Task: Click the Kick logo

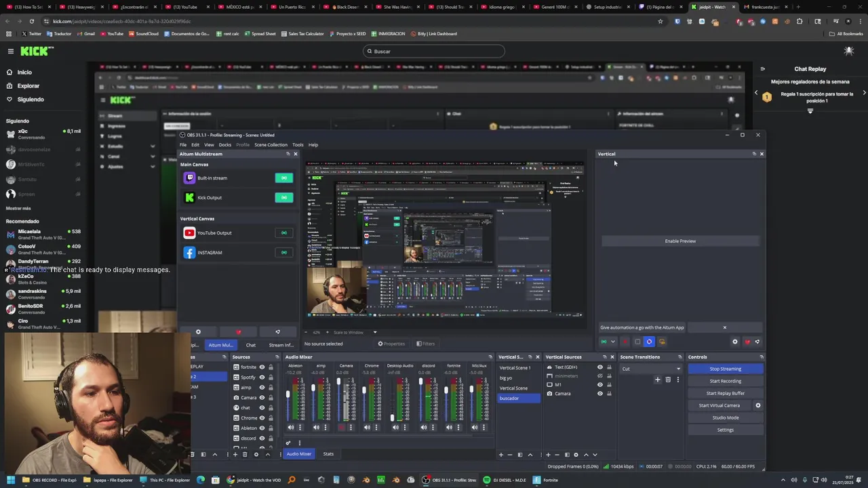Action: (x=35, y=51)
